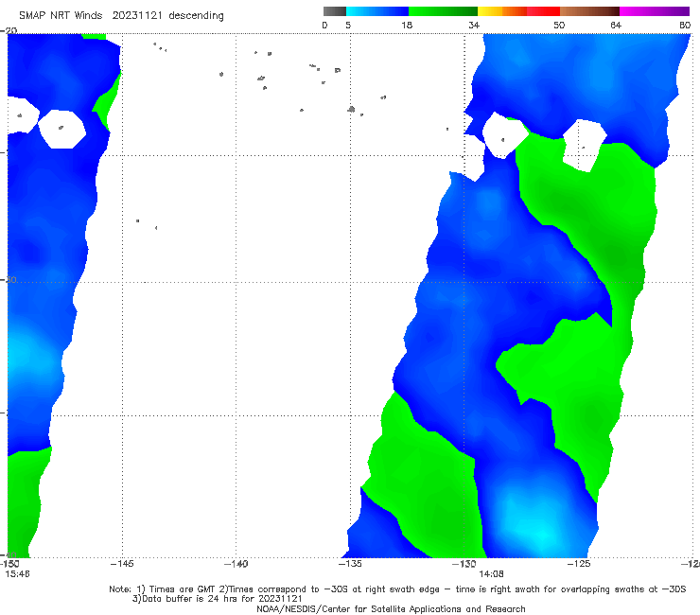700x615 pixels.
Task: Click the magenta-purple segment of the color bar
Action: pos(655,11)
